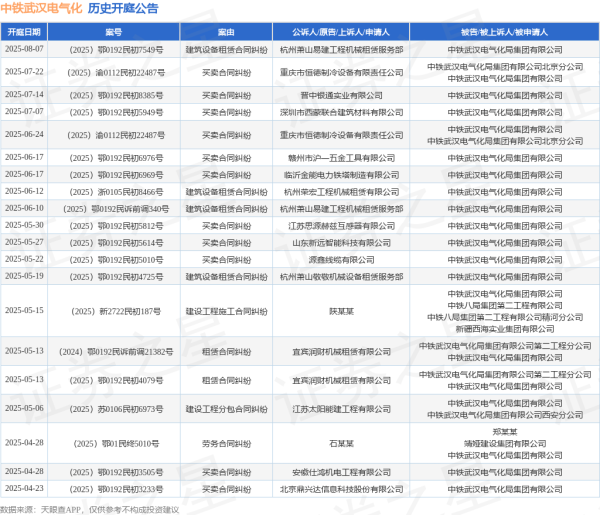Click the 公诉人/原告/上诉人/申请人 column header
The image size is (600, 515).
pos(341,32)
